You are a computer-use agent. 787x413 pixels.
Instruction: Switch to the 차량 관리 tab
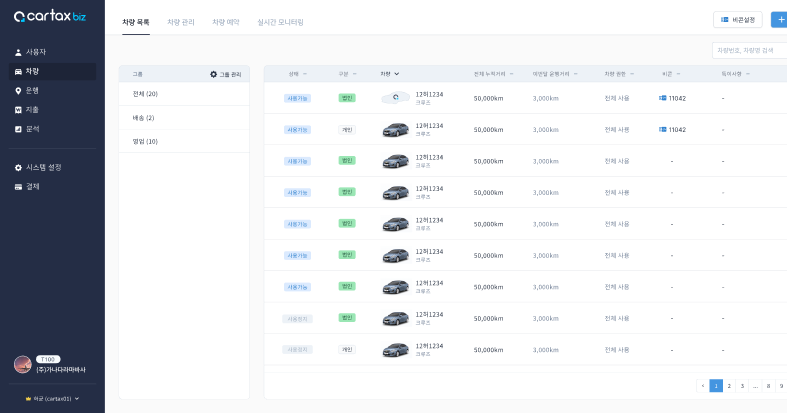coord(181,22)
